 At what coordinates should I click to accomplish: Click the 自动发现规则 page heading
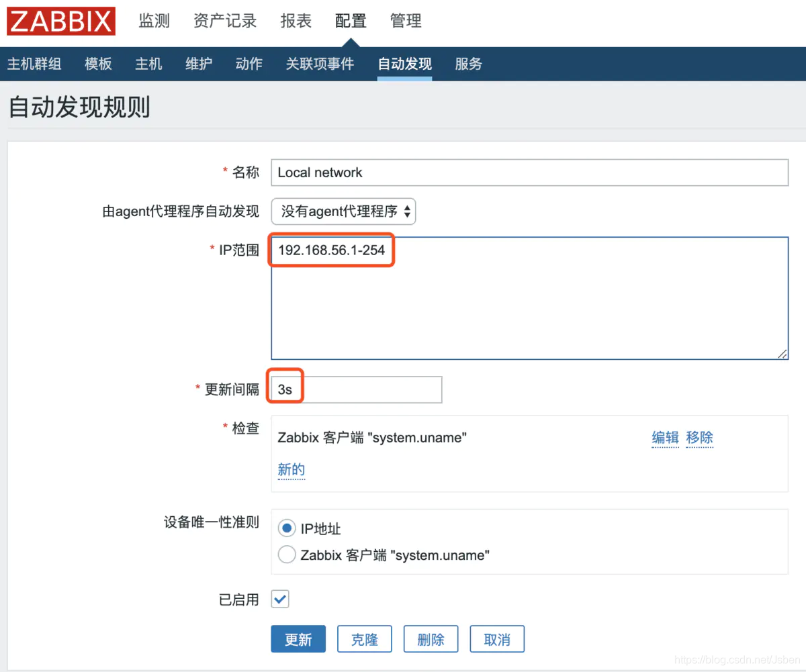79,107
